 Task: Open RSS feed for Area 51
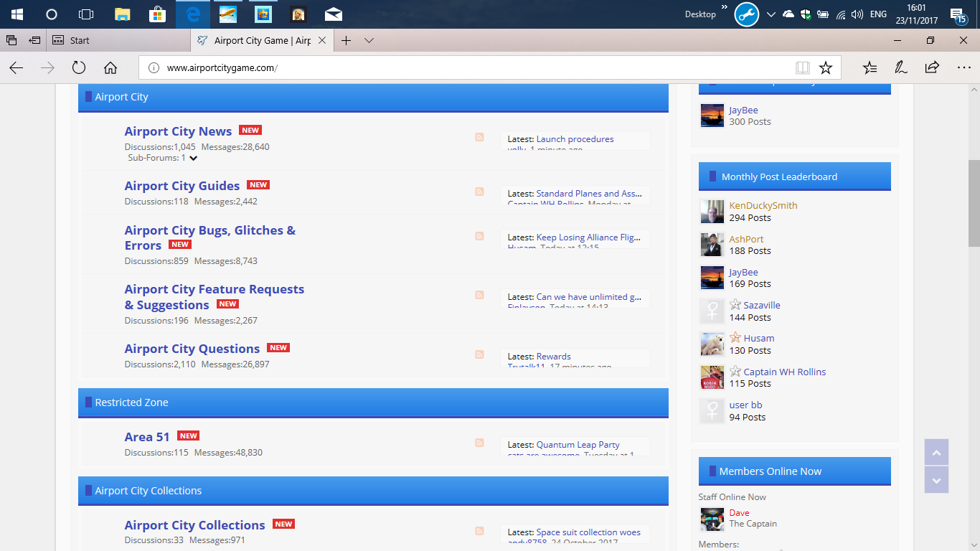479,443
